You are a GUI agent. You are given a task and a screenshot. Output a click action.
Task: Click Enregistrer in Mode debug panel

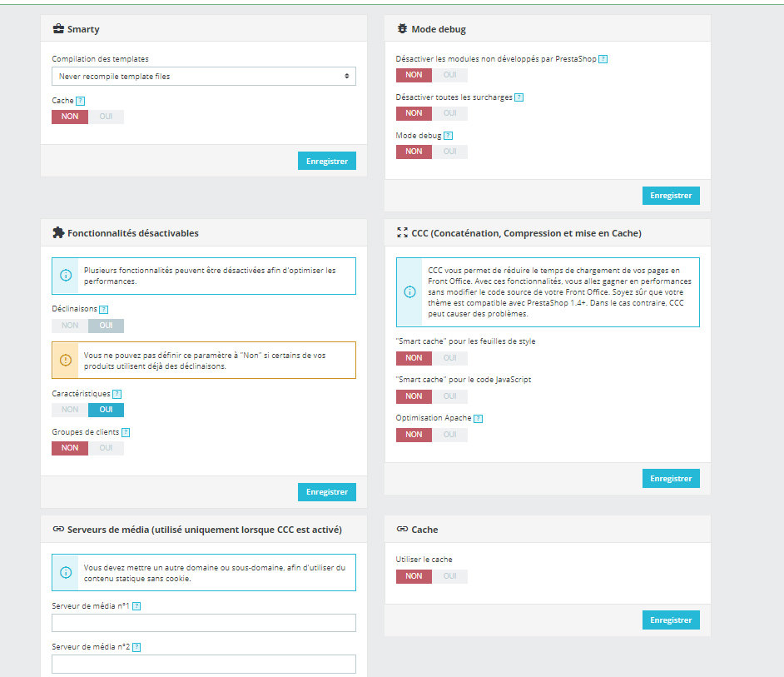click(670, 196)
